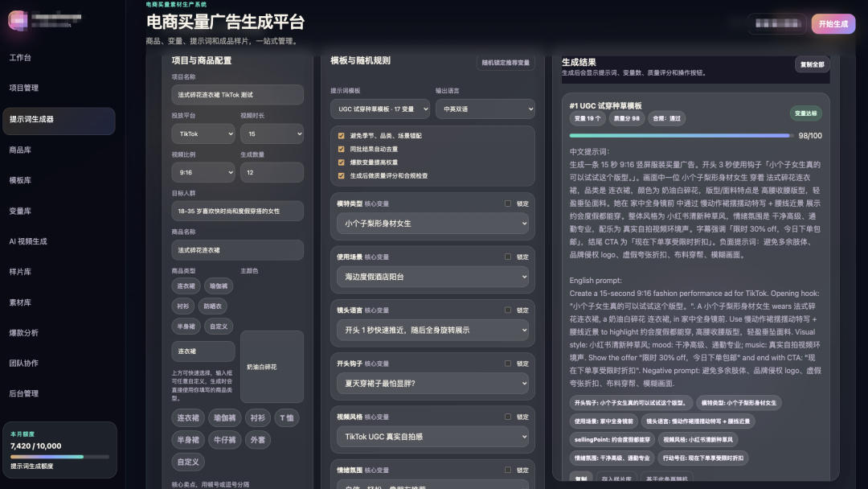Open the 夏天穿裙子最怕显胖？ dropdown
Viewport: 868px width, 489px height.
point(432,383)
